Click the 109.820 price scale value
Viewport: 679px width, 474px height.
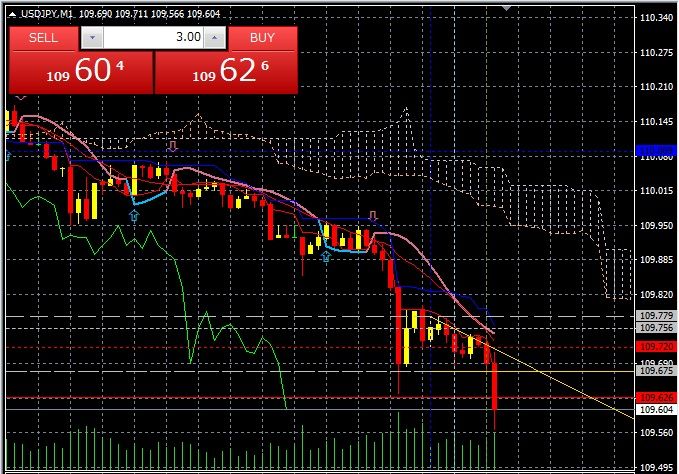656,294
